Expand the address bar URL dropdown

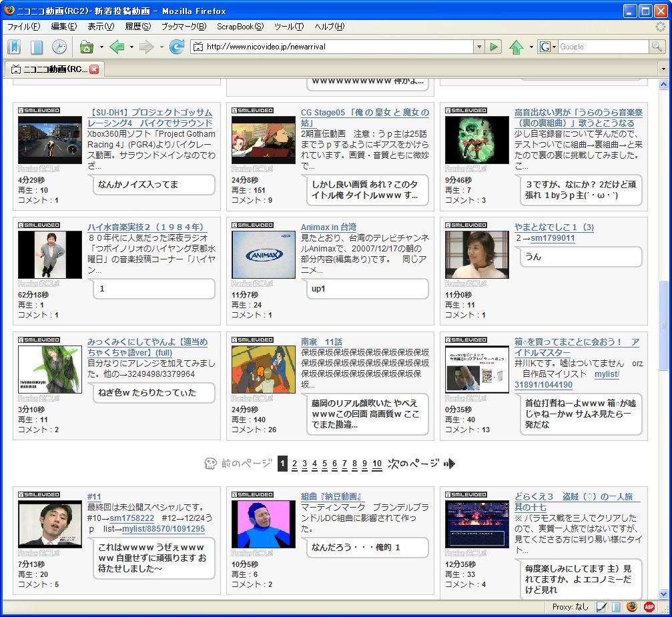coord(480,47)
